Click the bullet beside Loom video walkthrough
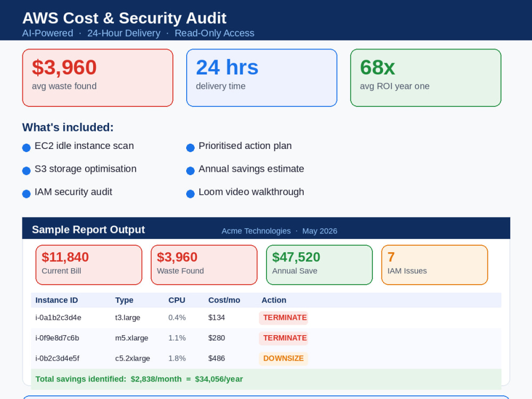The image size is (532, 399). (190, 194)
